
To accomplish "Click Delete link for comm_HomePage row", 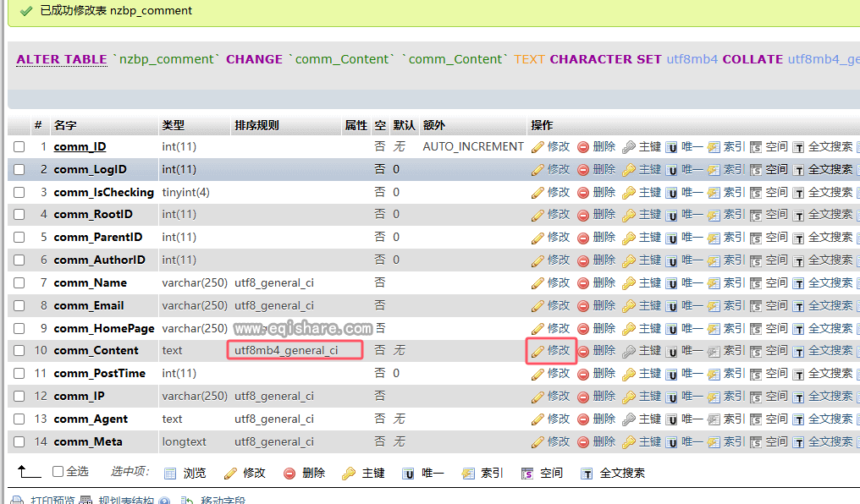I will tap(604, 328).
